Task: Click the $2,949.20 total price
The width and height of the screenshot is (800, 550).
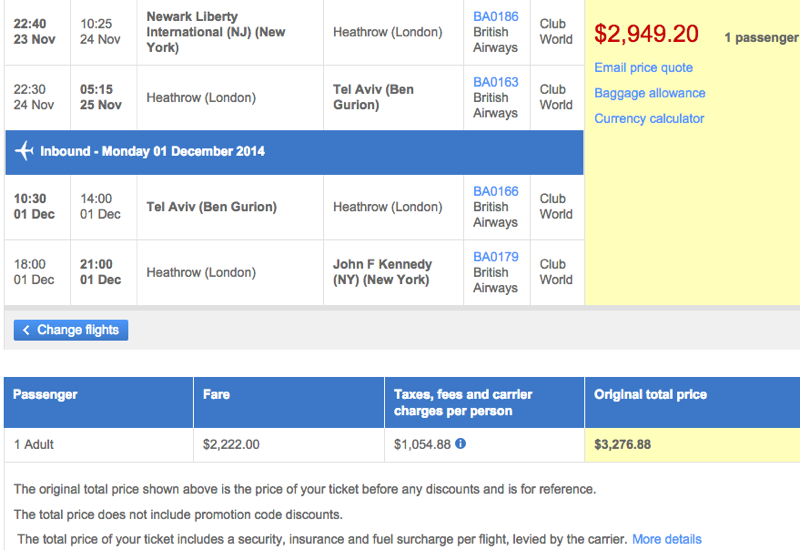Action: (646, 34)
